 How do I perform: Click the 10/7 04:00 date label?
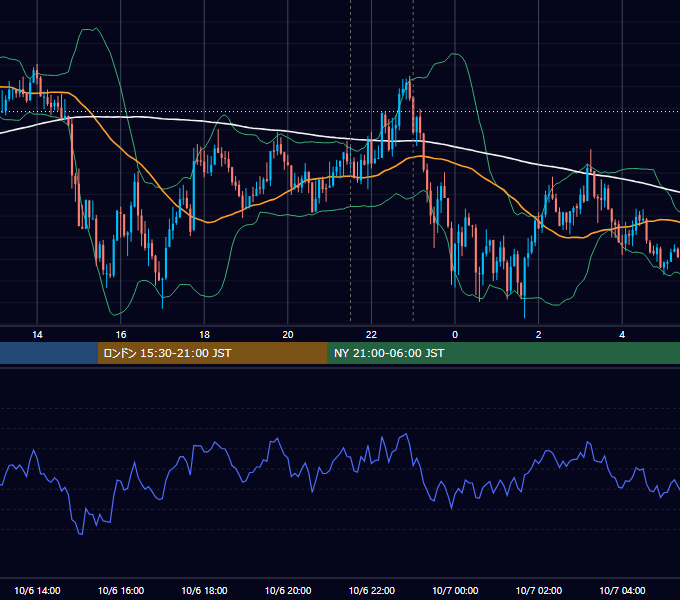pyautogui.click(x=622, y=590)
